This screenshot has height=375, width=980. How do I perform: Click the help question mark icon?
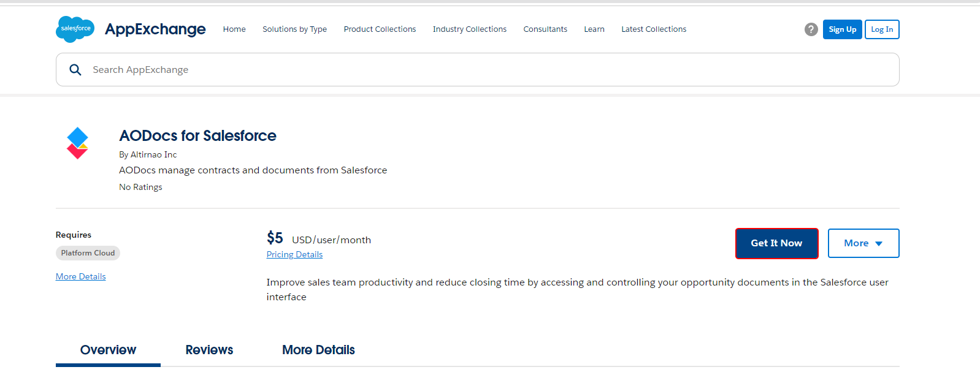[x=811, y=29]
